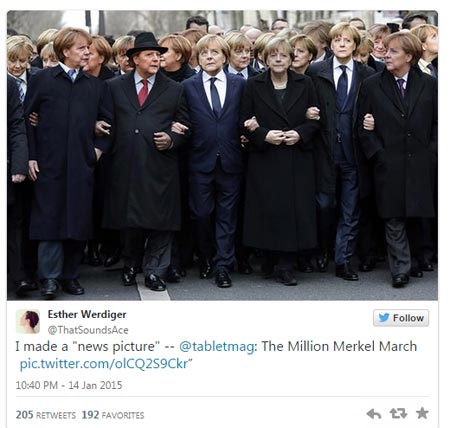
Task: Follow Esther Werdiger's account
Action: 401,318
